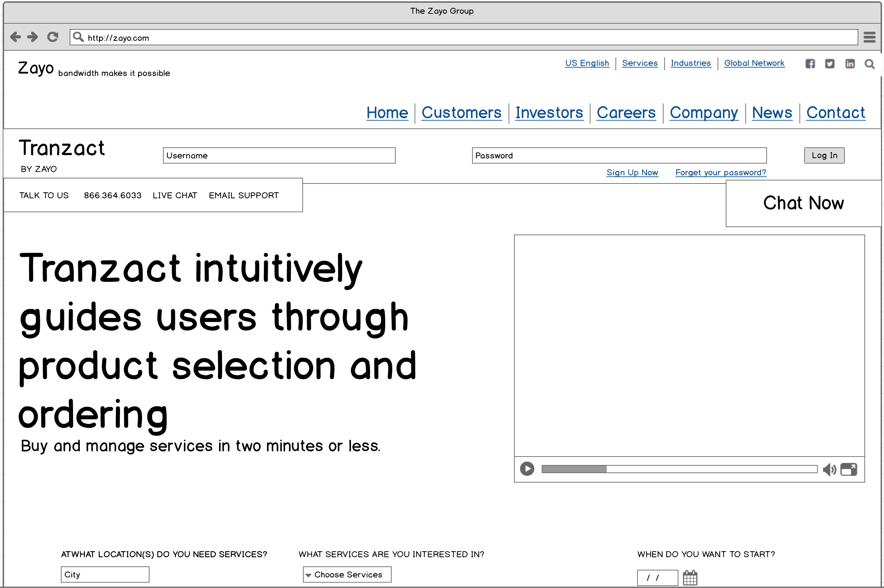This screenshot has height=588, width=884.
Task: Open the News section
Action: coord(772,113)
